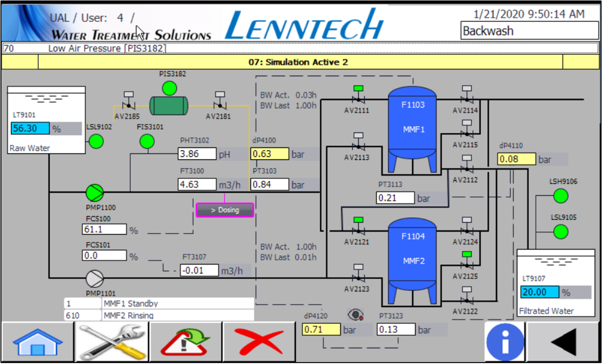Click the Backwash mode field
This screenshot has height=364, width=602.
tap(530, 31)
